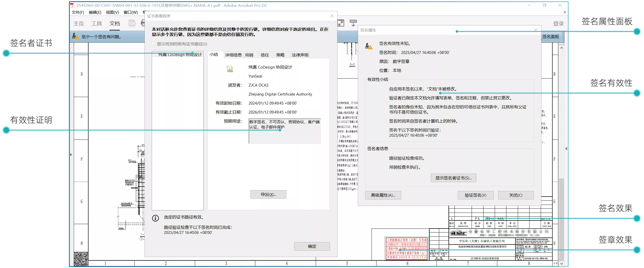The height and width of the screenshot is (268, 644).
Task: Select 纯真 CoDesign 协同设计 in the certificate tree
Action: tap(180, 55)
